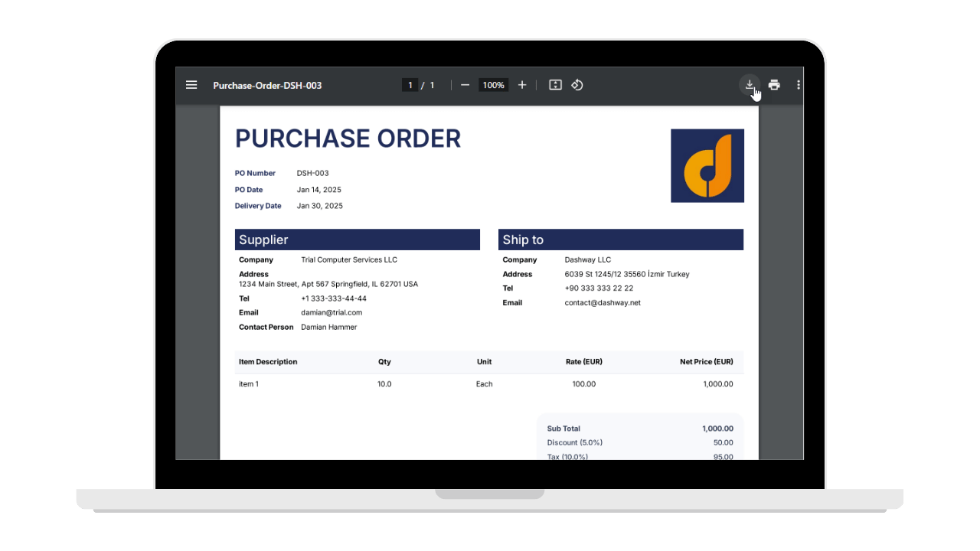Rotate the document counterclockwise
This screenshot has width=980, height=551.
(x=577, y=85)
